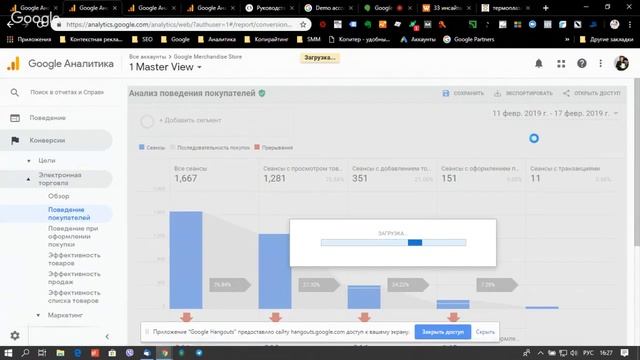This screenshot has width=640, height=360.
Task: Switch to the Demo account browser tab
Action: pos(330,8)
